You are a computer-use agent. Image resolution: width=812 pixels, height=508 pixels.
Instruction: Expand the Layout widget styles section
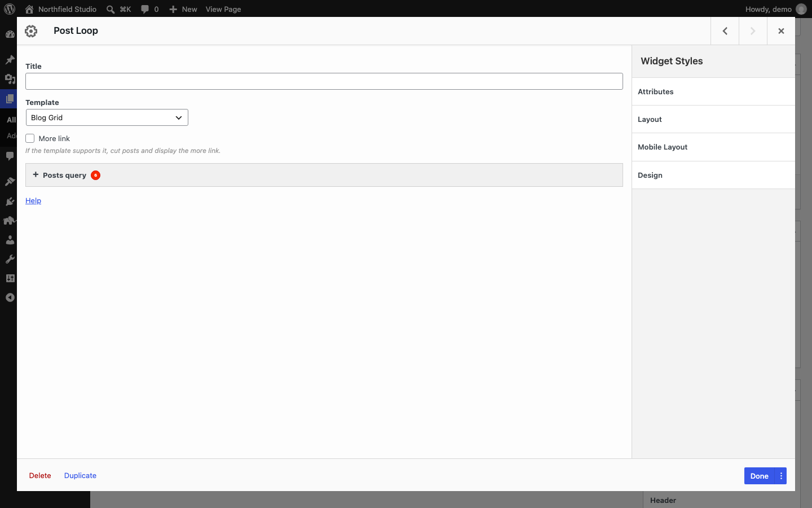713,119
